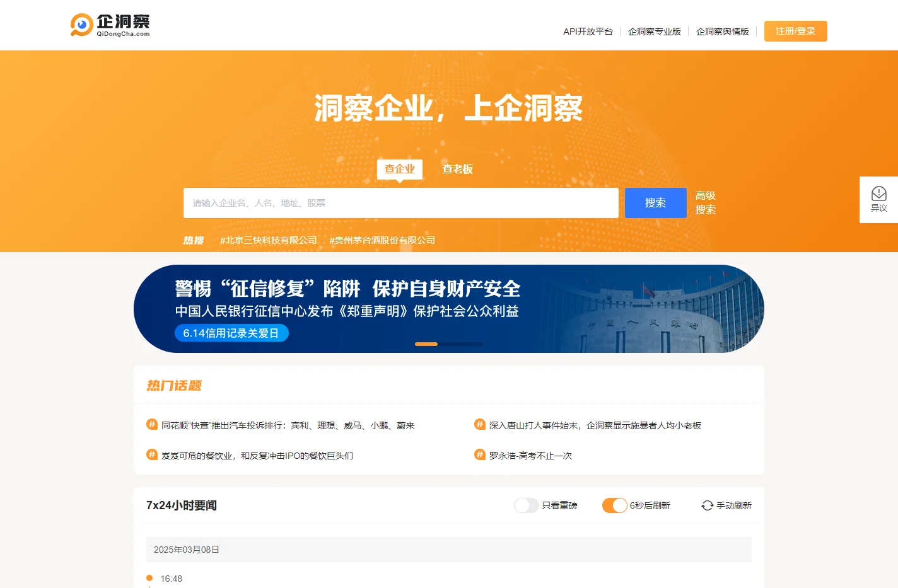Click the 16:48 news timestamp
Viewport: 898px width, 588px height.
click(x=172, y=579)
